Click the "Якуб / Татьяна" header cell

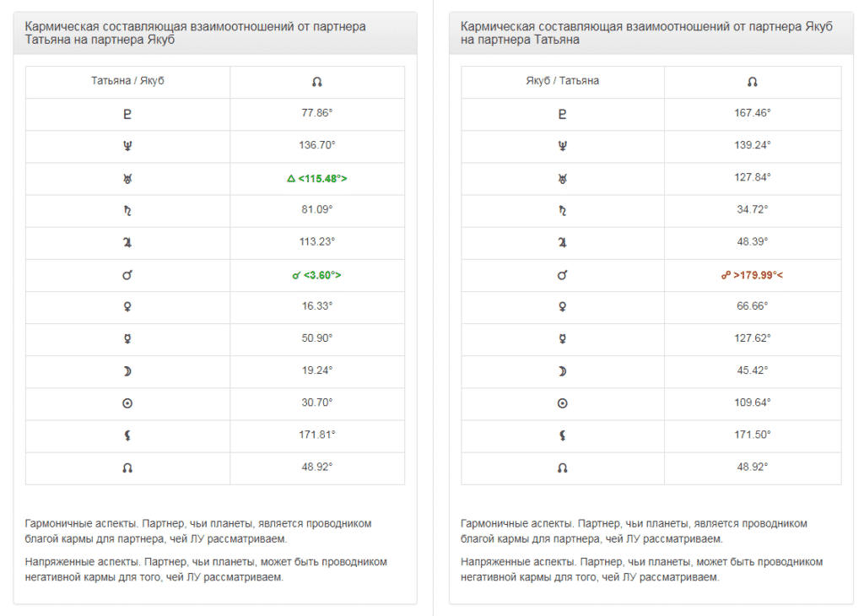pyautogui.click(x=563, y=81)
